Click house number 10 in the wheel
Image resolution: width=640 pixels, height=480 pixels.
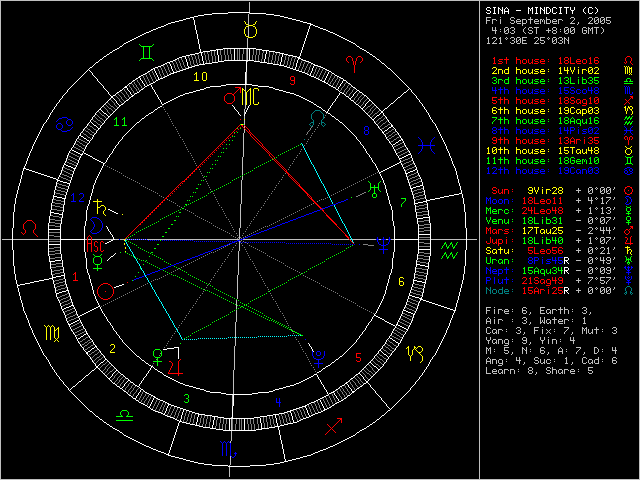(200, 77)
